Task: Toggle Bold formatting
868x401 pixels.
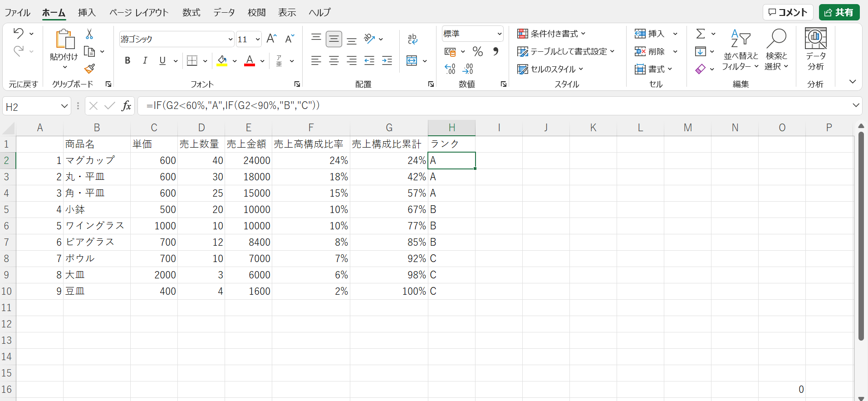Action: [128, 61]
